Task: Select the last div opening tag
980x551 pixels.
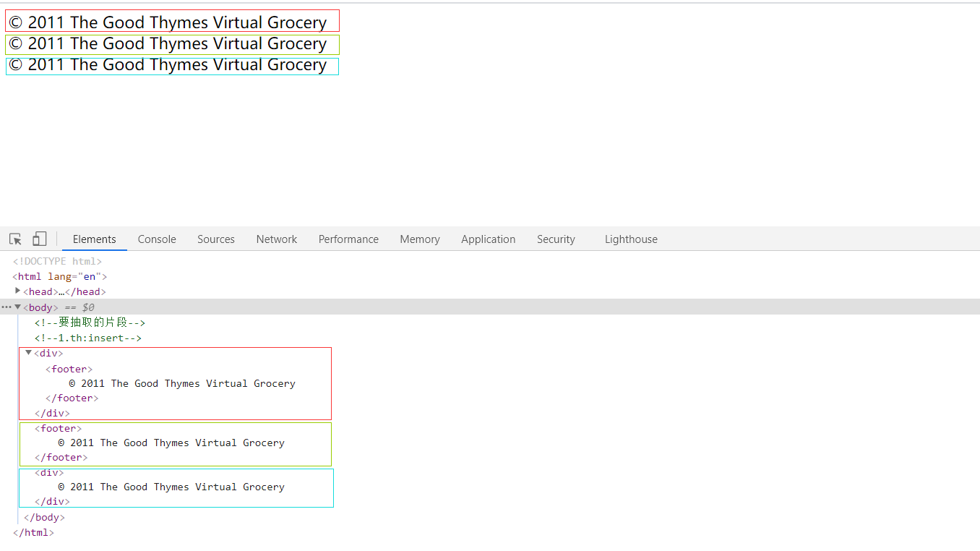Action: click(x=49, y=472)
